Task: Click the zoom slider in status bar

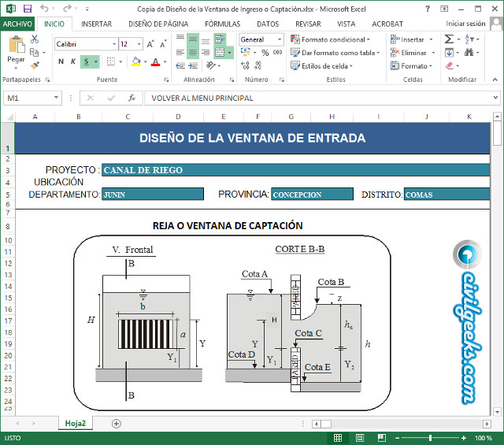Action: [x=430, y=437]
